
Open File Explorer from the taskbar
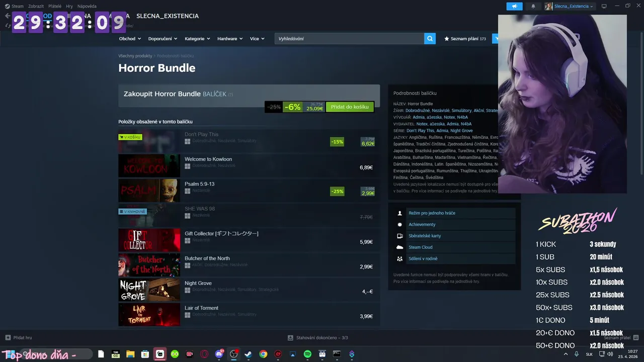click(x=130, y=354)
